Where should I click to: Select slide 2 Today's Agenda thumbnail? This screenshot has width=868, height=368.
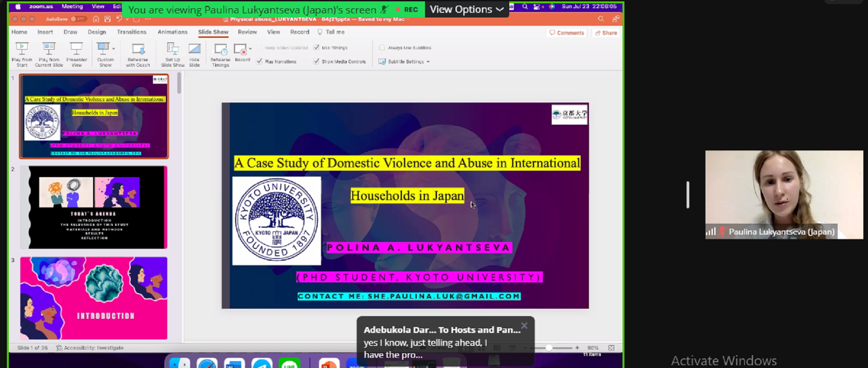pos(93,207)
